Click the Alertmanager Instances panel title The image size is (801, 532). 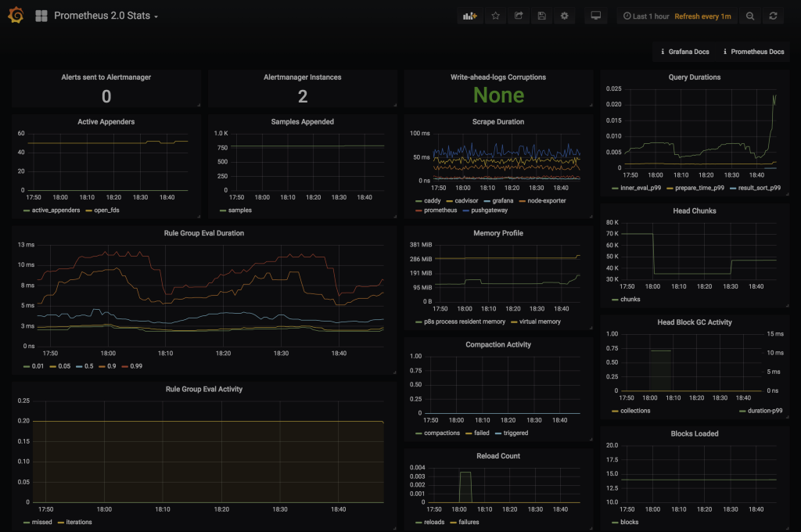click(x=303, y=77)
